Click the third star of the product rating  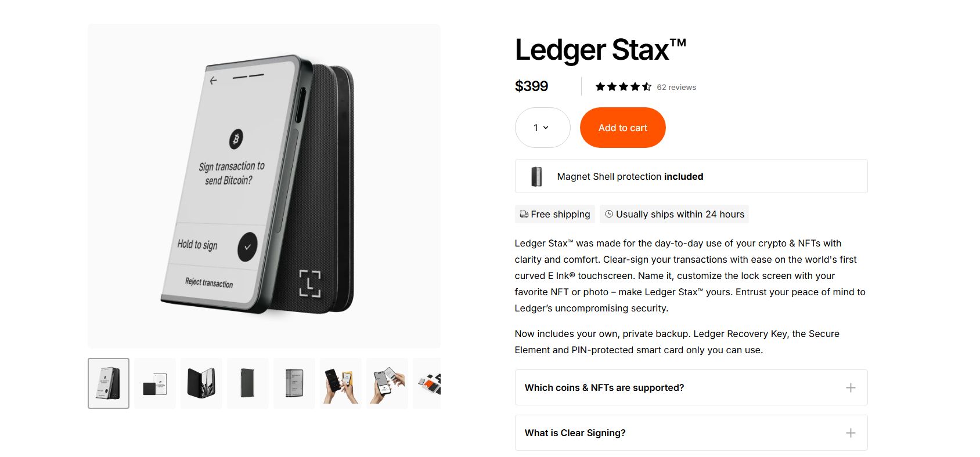624,86
